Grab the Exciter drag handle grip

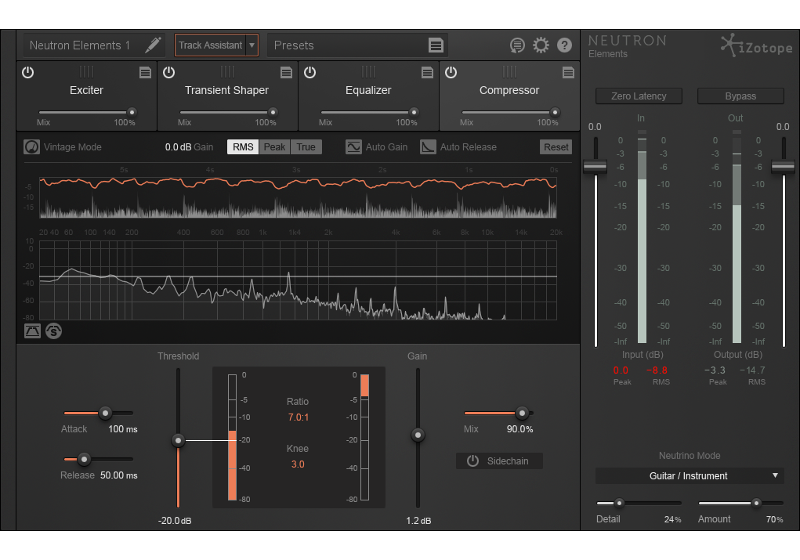point(86,71)
